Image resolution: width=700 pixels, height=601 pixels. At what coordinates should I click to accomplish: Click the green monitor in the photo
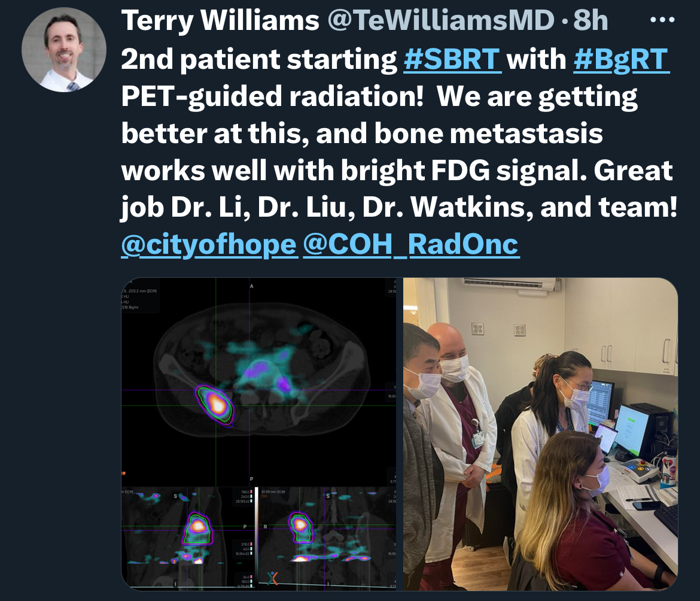(x=632, y=428)
